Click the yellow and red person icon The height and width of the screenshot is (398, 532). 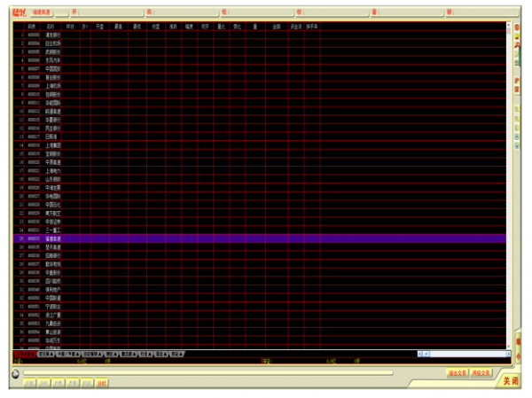pyautogui.click(x=517, y=36)
